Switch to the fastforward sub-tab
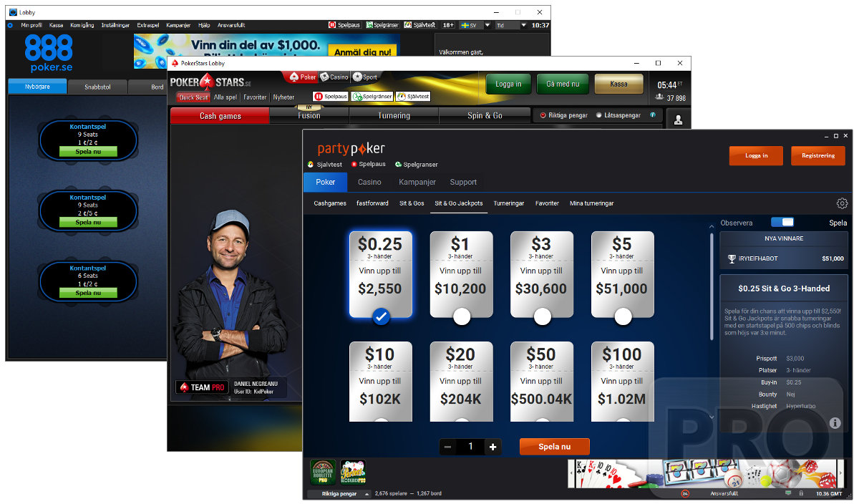The image size is (859, 504). pyautogui.click(x=373, y=203)
